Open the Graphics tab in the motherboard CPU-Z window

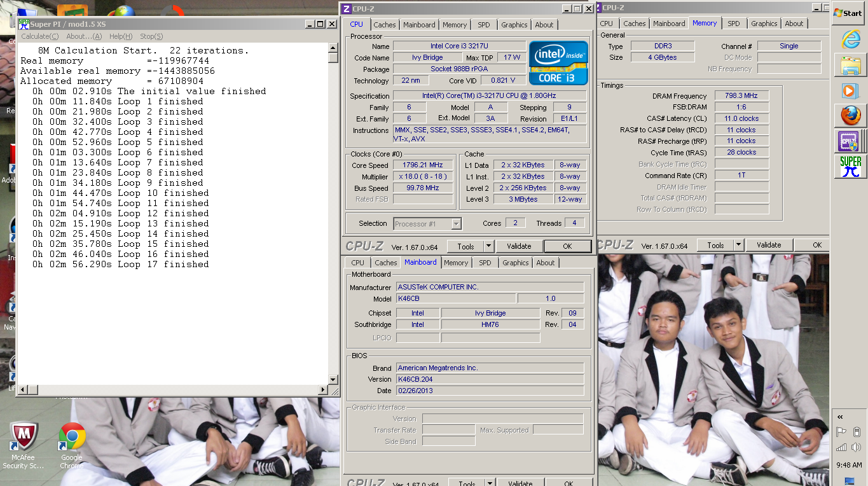[x=515, y=263]
